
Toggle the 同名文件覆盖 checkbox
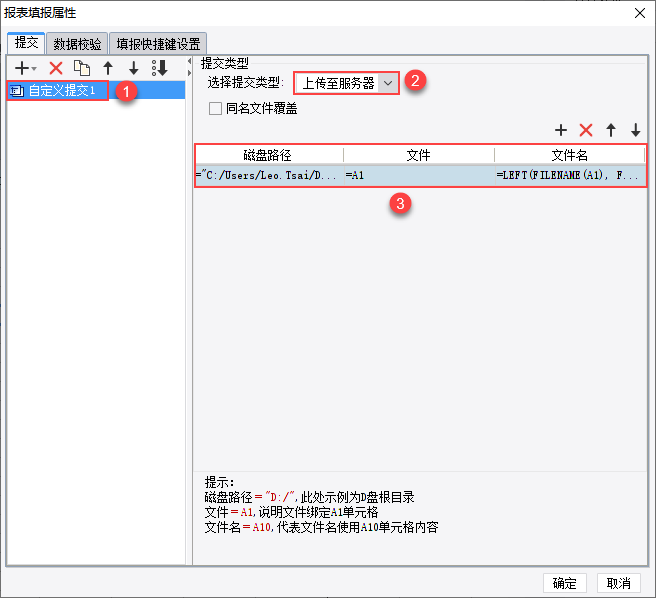pos(215,109)
